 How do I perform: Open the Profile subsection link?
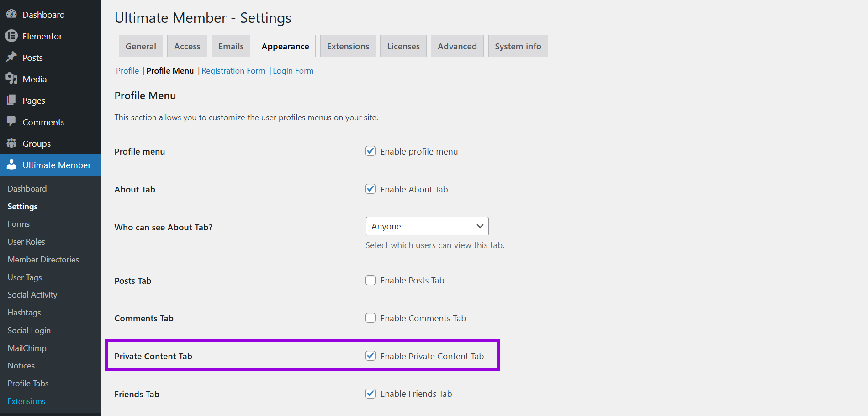click(127, 71)
